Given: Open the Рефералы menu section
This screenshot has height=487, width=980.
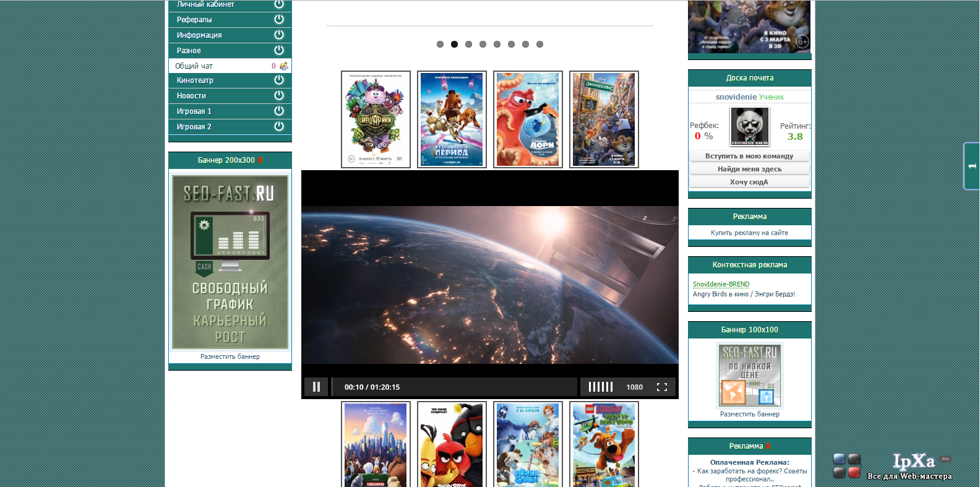Looking at the screenshot, I should (230, 20).
